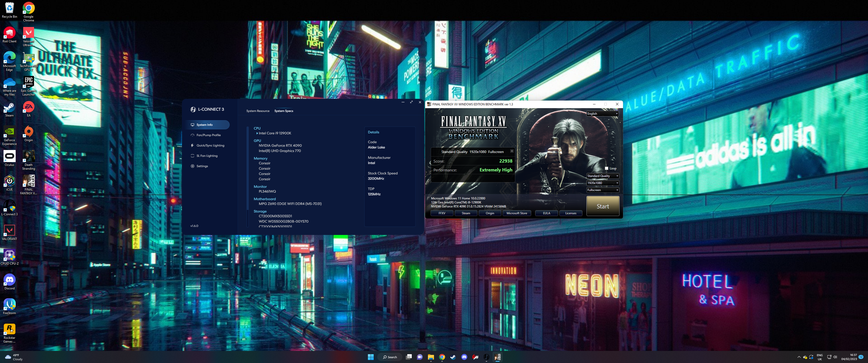Screen dimensions: 868x363
Task: Toggle fullscreen icon in L-Connect title bar
Action: [412, 102]
